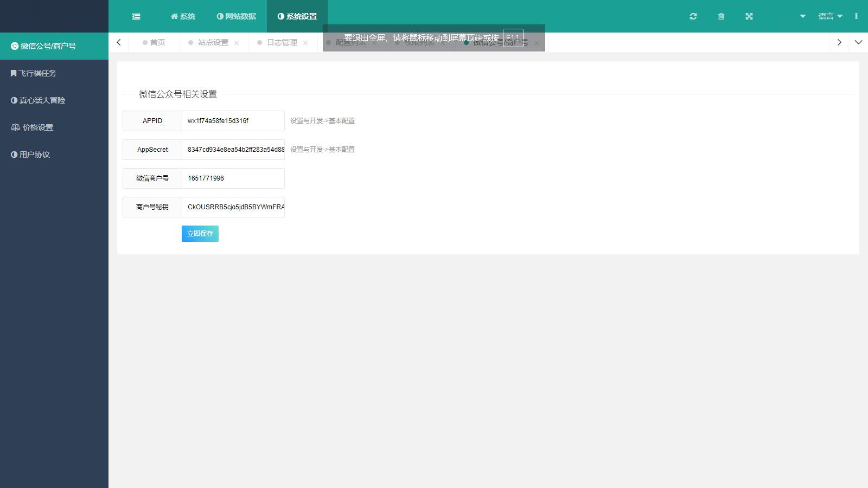The image size is (868, 488).
Task: Switch to the 站点设置 tab
Action: (213, 42)
